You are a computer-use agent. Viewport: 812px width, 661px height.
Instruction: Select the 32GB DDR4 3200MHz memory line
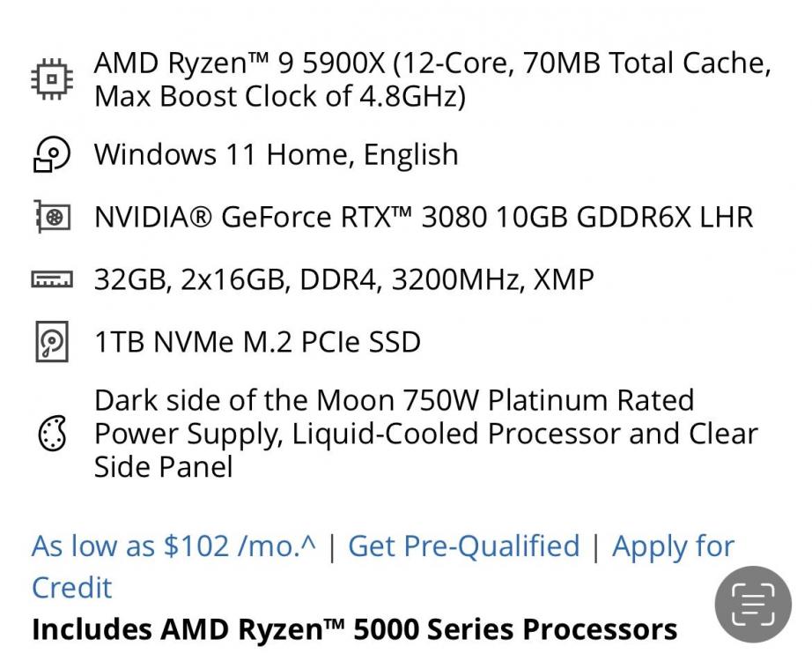(x=343, y=280)
